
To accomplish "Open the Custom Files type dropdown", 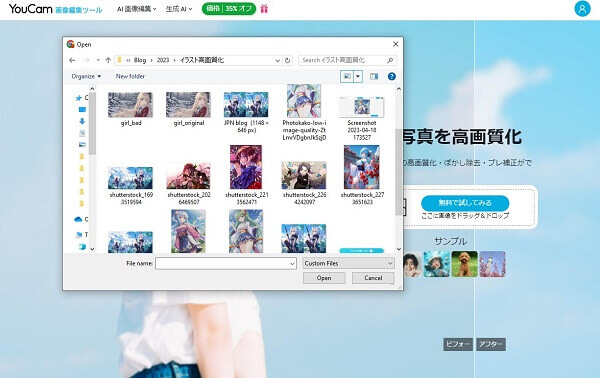I will coord(348,264).
